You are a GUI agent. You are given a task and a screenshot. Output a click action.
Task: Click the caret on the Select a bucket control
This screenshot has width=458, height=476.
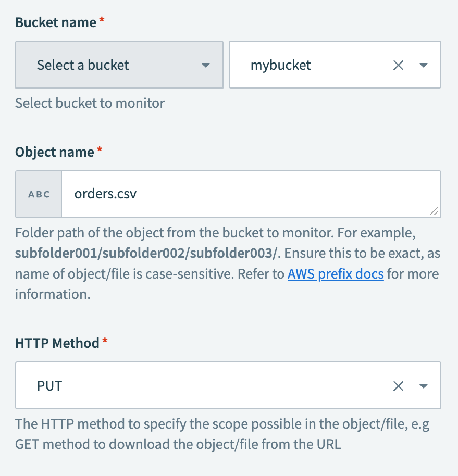pos(206,65)
